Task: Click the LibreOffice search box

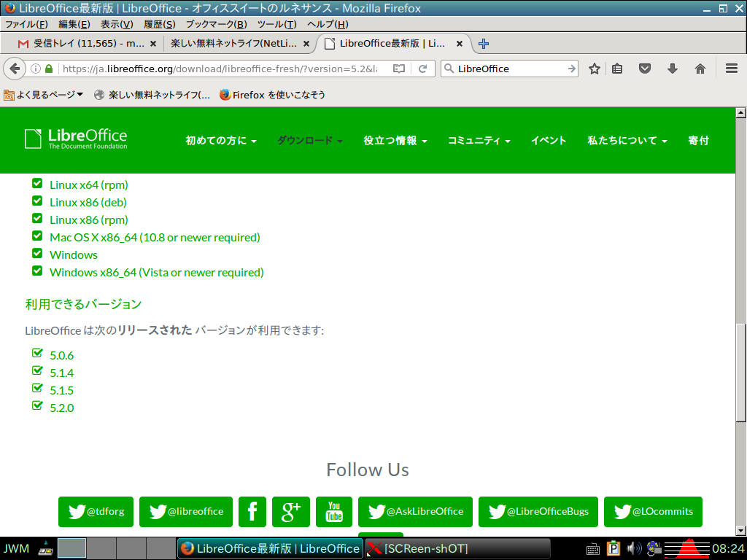Action: tap(510, 69)
